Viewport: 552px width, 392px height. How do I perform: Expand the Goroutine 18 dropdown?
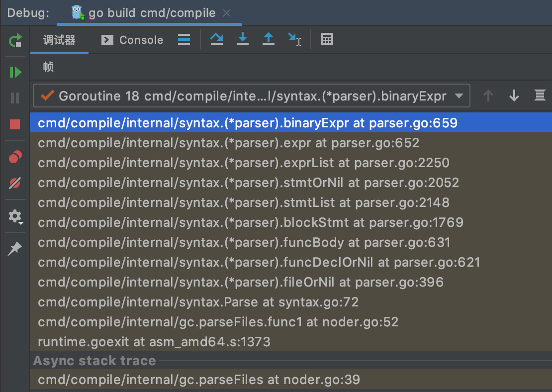(x=459, y=96)
